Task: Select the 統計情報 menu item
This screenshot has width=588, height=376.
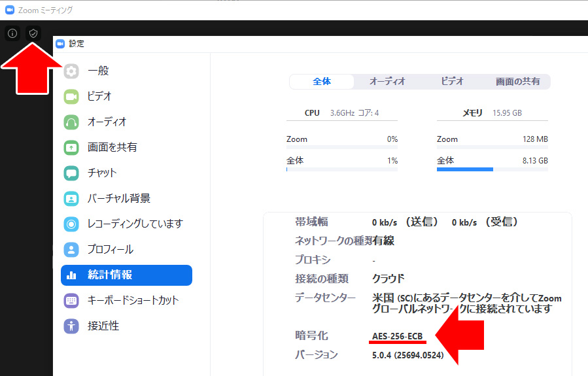Action: (x=126, y=275)
